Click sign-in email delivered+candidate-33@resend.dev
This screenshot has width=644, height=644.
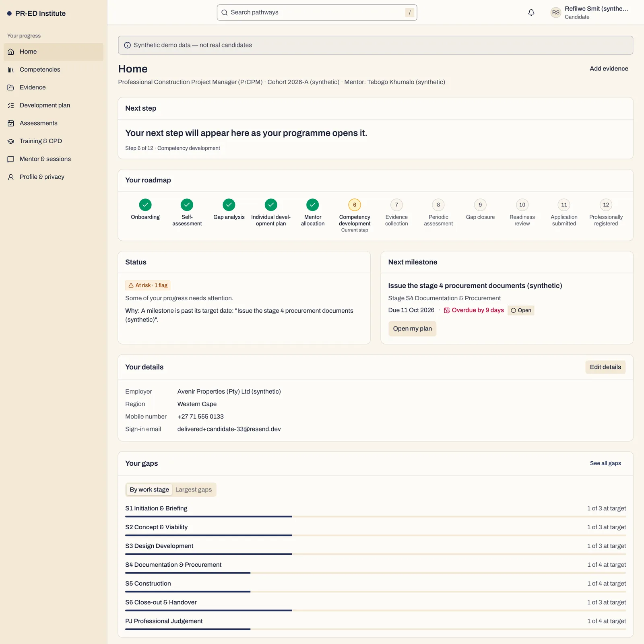click(229, 429)
